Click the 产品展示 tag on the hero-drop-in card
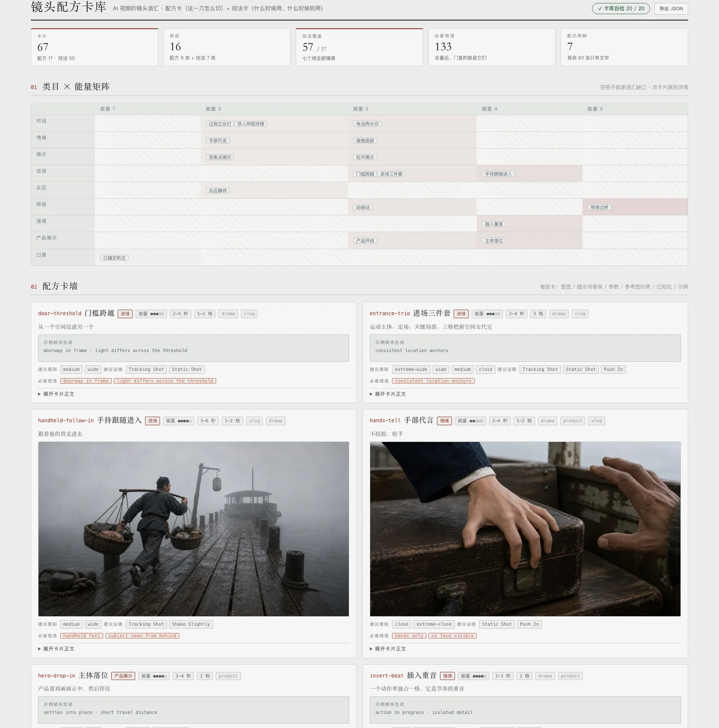The image size is (719, 728). tap(123, 676)
